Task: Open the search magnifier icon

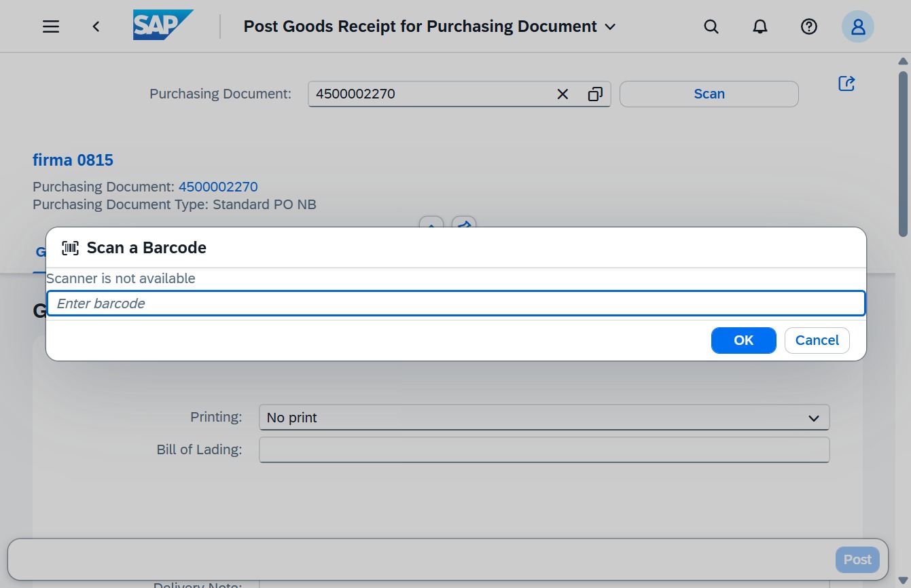Action: coord(711,26)
